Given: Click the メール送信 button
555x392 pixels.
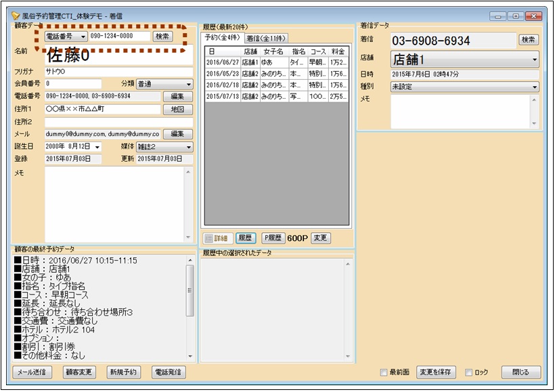Looking at the screenshot, I should click(32, 372).
